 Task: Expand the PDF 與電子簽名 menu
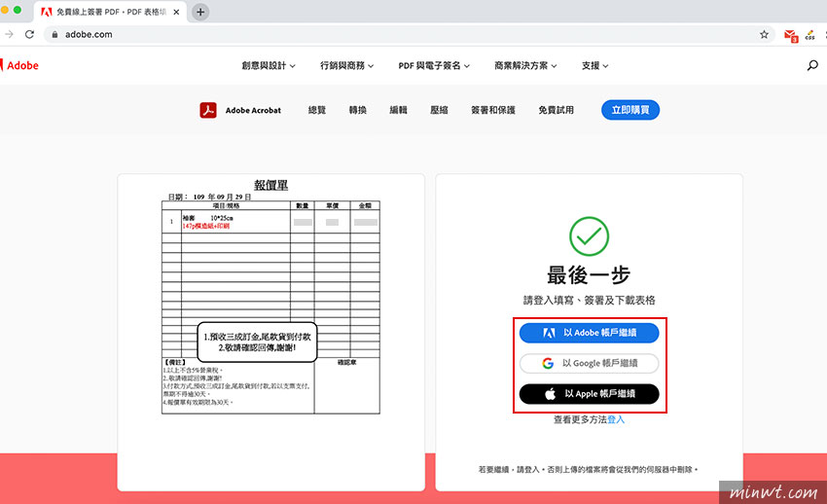tap(434, 65)
